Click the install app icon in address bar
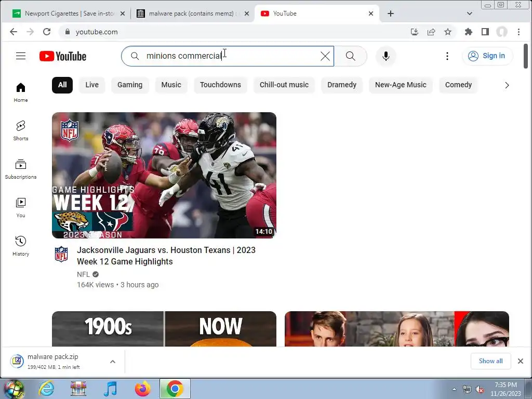 click(414, 32)
